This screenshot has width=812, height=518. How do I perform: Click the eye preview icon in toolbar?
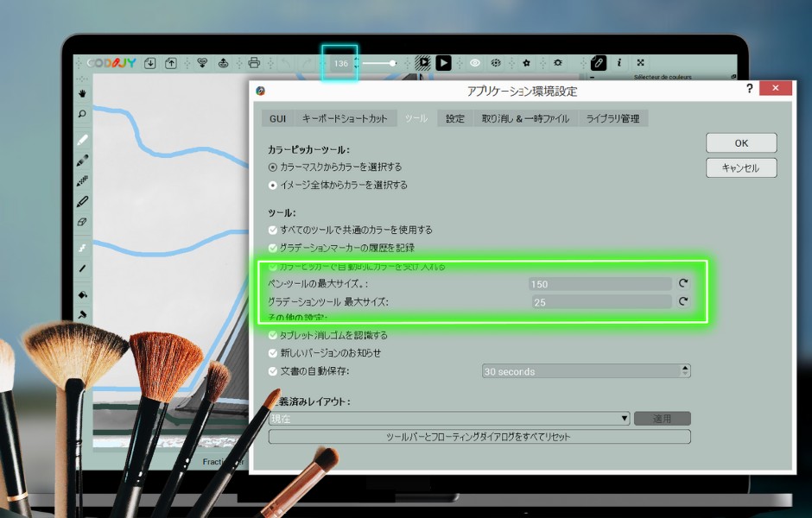[x=474, y=63]
